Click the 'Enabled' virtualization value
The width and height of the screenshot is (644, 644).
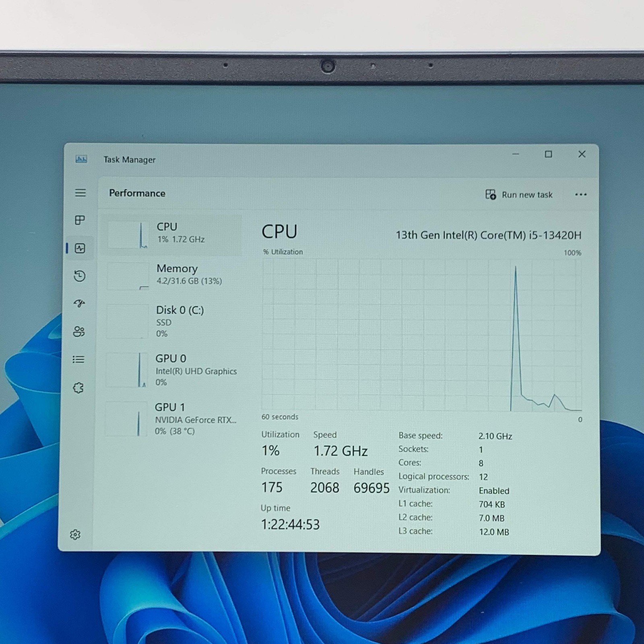(494, 491)
